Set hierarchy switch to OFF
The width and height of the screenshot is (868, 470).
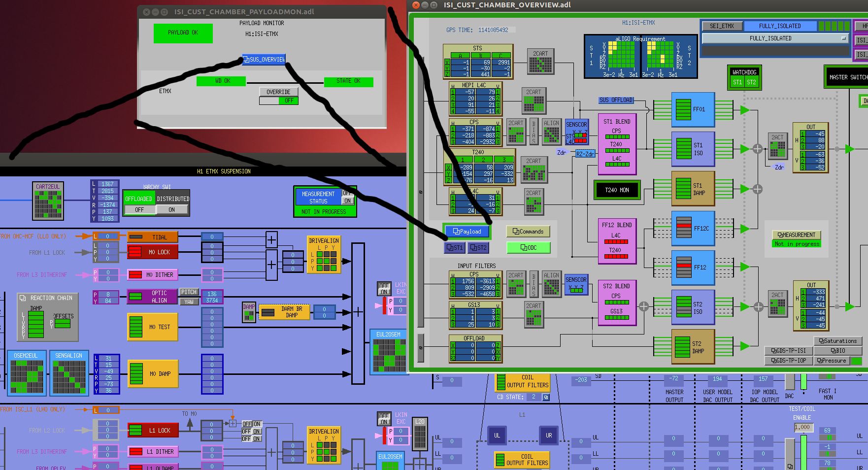[x=139, y=209]
